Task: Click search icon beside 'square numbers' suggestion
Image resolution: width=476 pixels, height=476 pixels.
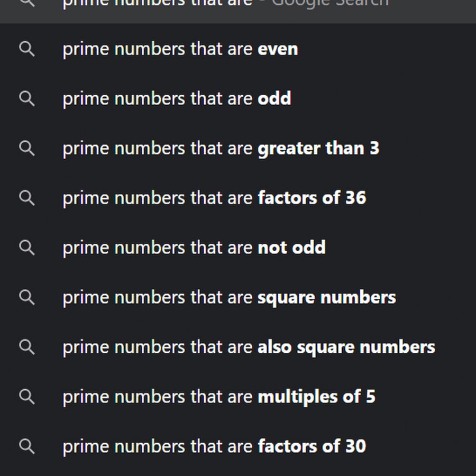Action: 27,297
